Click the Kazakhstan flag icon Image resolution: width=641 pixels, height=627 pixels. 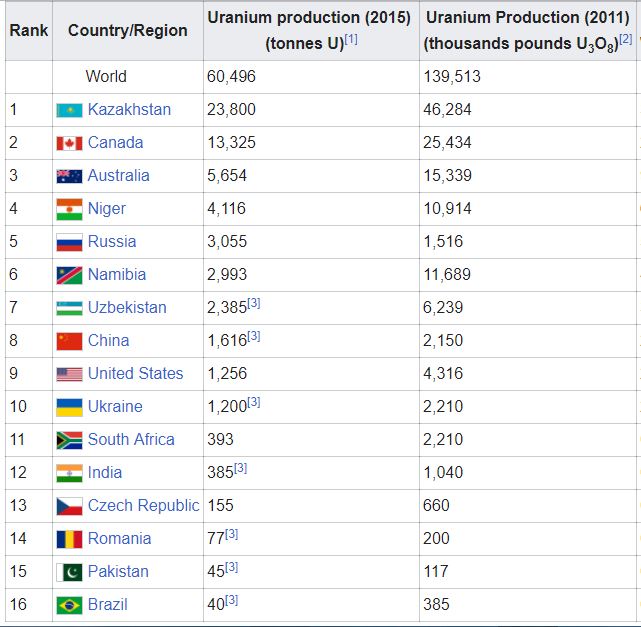69,110
